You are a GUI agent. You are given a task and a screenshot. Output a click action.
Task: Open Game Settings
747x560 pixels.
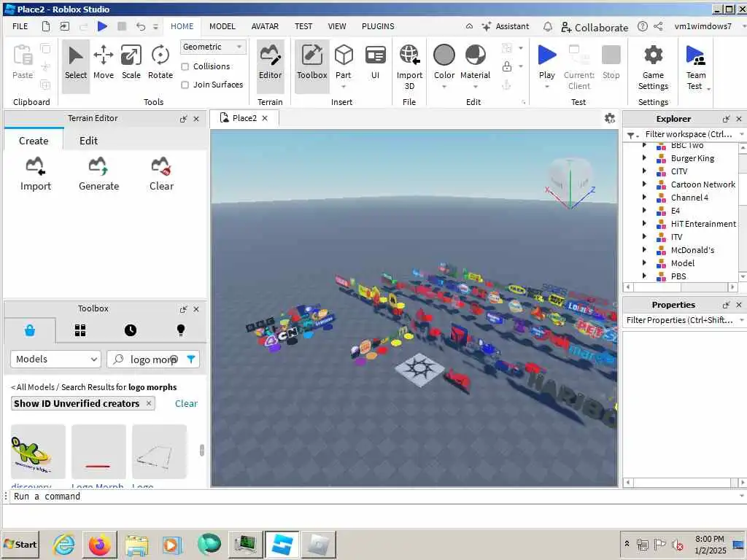pyautogui.click(x=653, y=67)
